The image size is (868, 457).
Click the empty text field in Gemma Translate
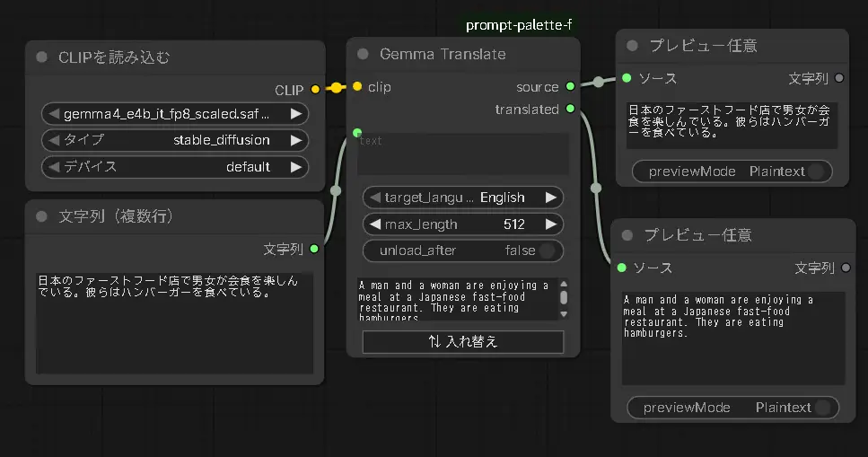(x=463, y=154)
